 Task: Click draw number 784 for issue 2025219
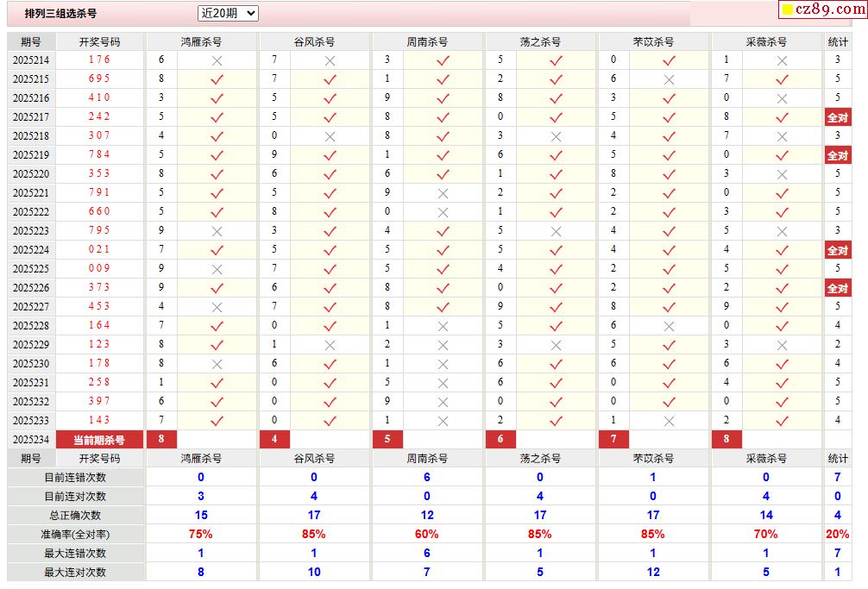pyautogui.click(x=99, y=154)
